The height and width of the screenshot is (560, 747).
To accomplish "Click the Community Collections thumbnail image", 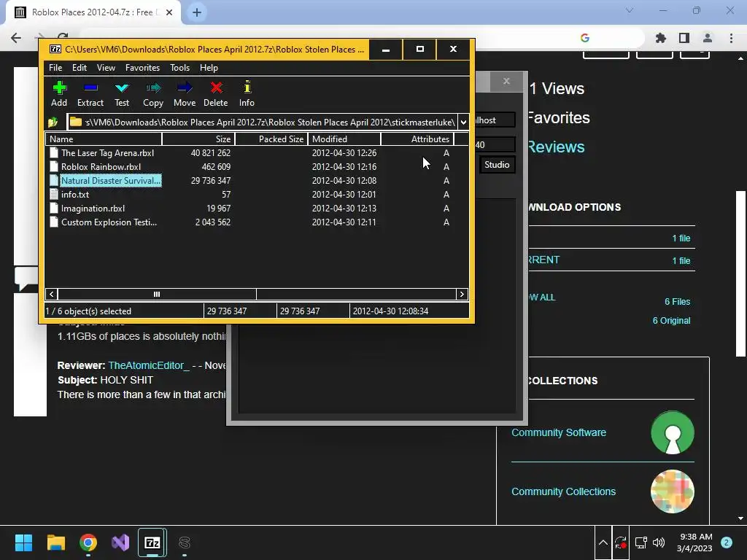I will pyautogui.click(x=672, y=491).
